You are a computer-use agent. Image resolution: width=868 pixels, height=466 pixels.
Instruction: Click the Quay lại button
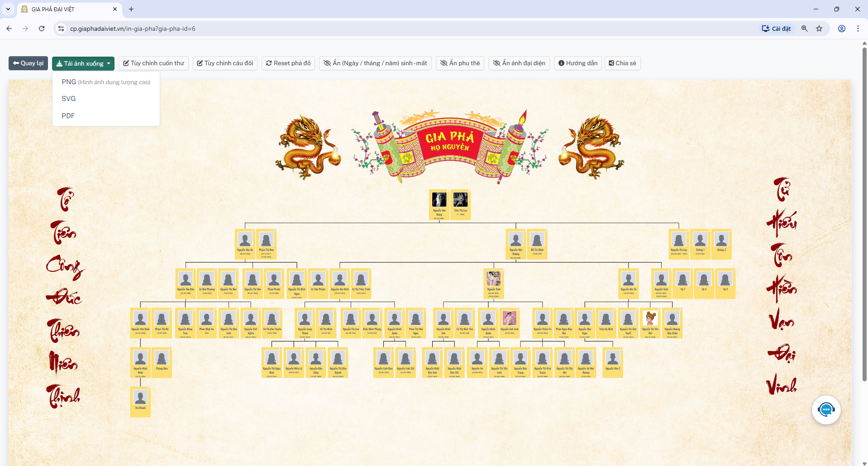pyautogui.click(x=29, y=63)
